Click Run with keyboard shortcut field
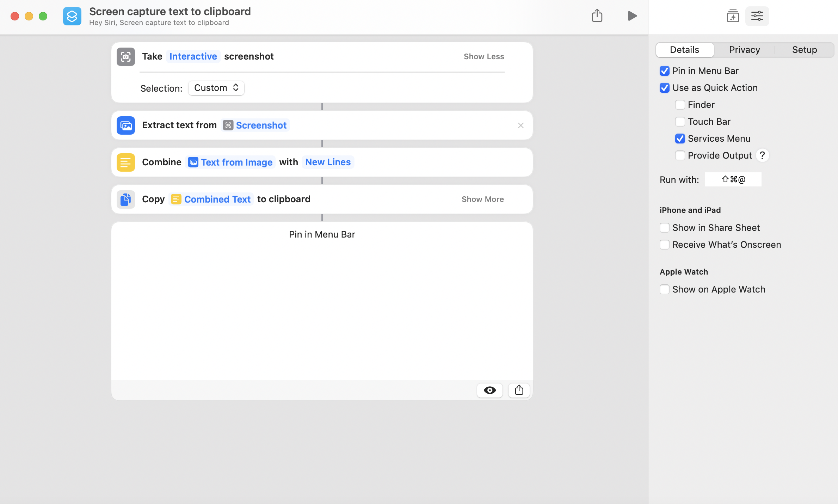Image resolution: width=838 pixels, height=504 pixels. [x=733, y=180]
